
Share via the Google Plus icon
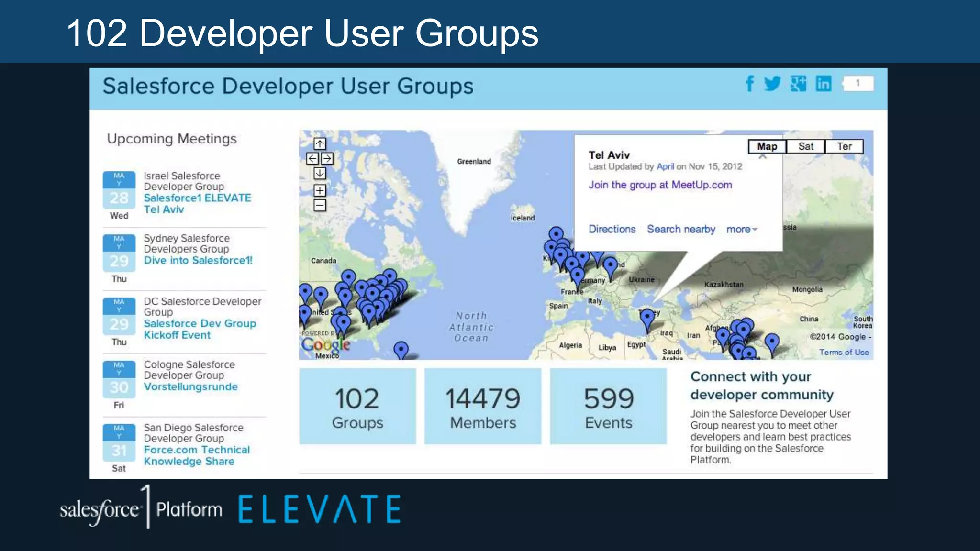point(798,84)
